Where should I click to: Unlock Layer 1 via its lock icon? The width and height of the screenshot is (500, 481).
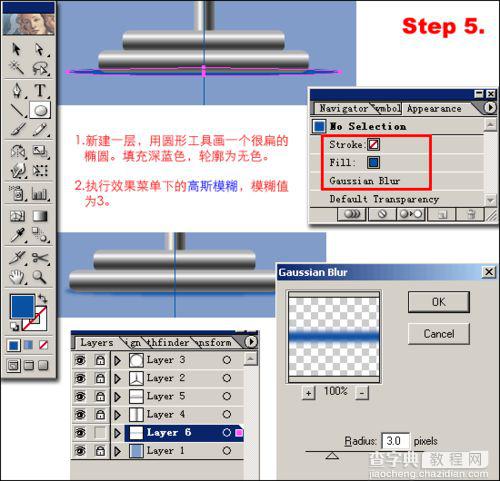point(100,451)
